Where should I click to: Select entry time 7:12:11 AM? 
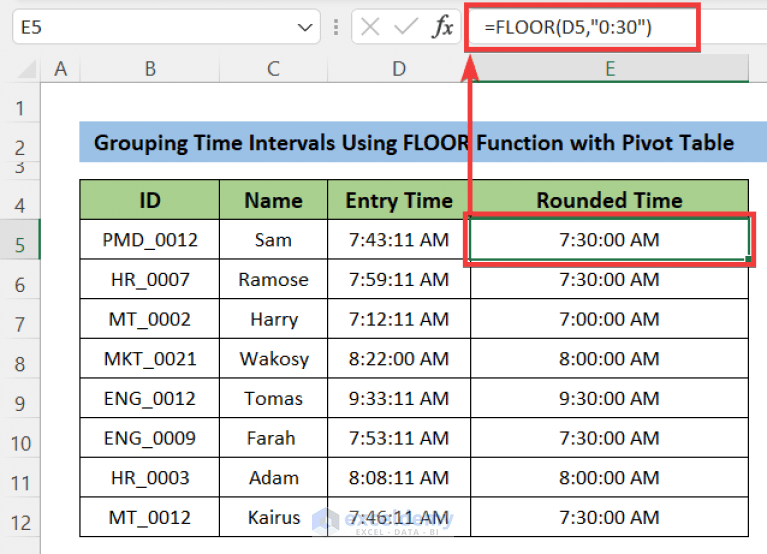pyautogui.click(x=399, y=319)
